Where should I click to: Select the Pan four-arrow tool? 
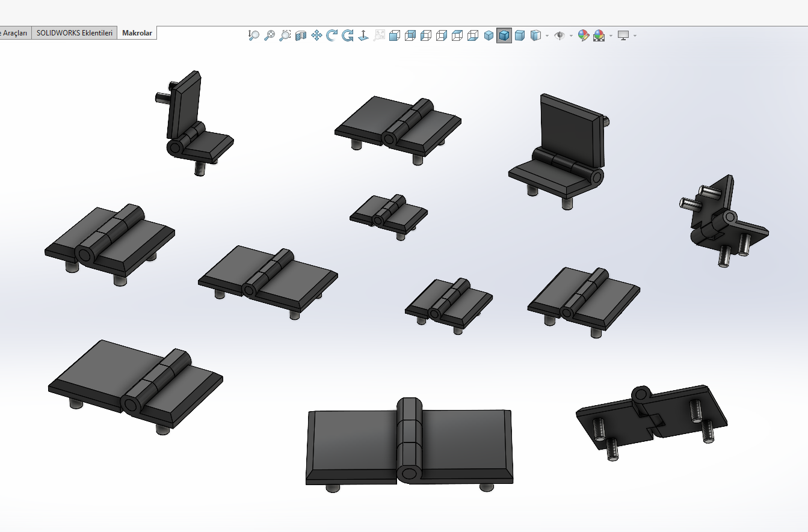pos(316,35)
